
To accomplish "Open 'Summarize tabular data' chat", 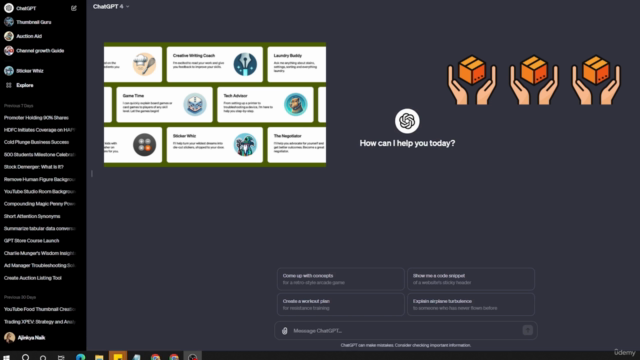I will [40, 229].
